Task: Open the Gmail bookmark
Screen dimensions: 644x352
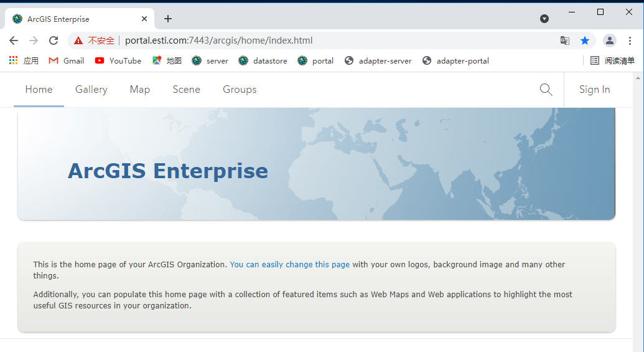Action: click(x=66, y=60)
